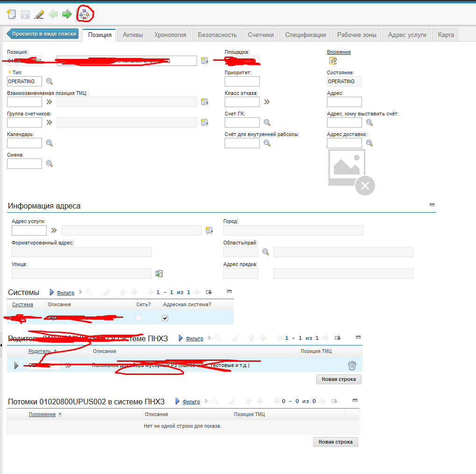Open detail menu for Адрес услуги
The image size is (476, 474).
pos(54,230)
